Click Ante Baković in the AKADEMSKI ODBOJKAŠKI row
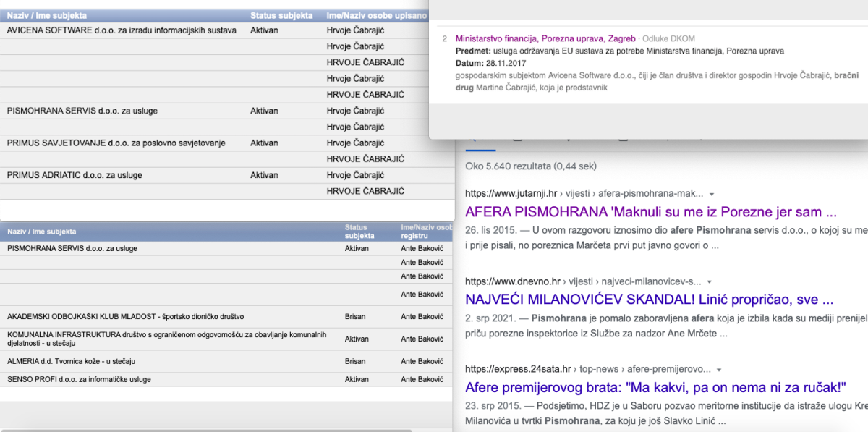 (x=422, y=317)
